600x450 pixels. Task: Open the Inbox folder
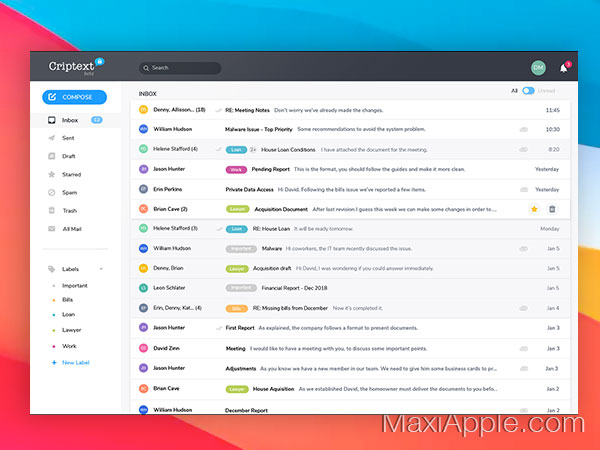pos(75,120)
